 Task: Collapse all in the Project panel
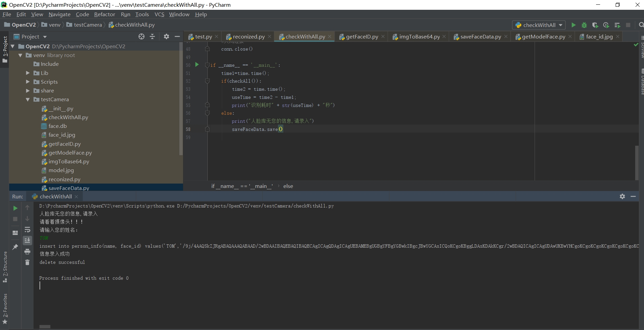click(x=152, y=36)
